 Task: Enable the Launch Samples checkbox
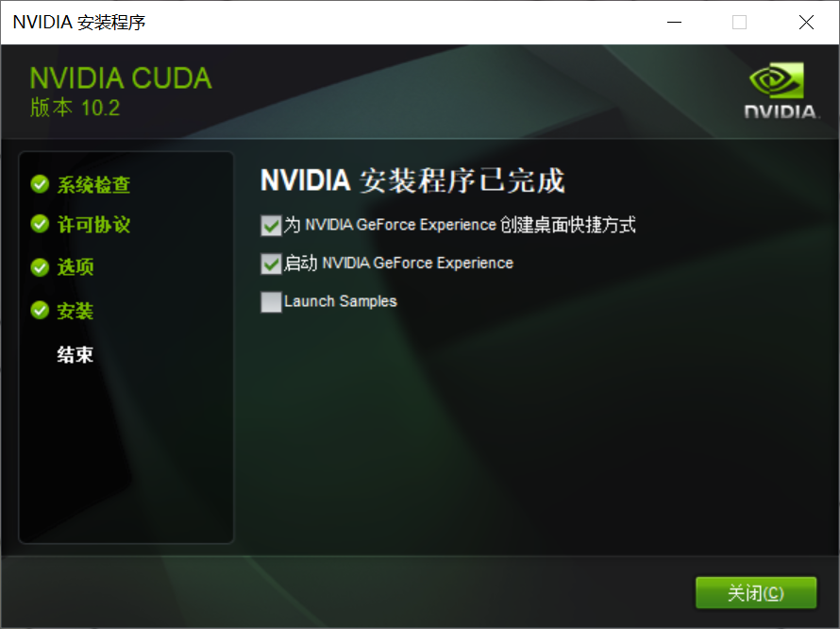pos(271,302)
